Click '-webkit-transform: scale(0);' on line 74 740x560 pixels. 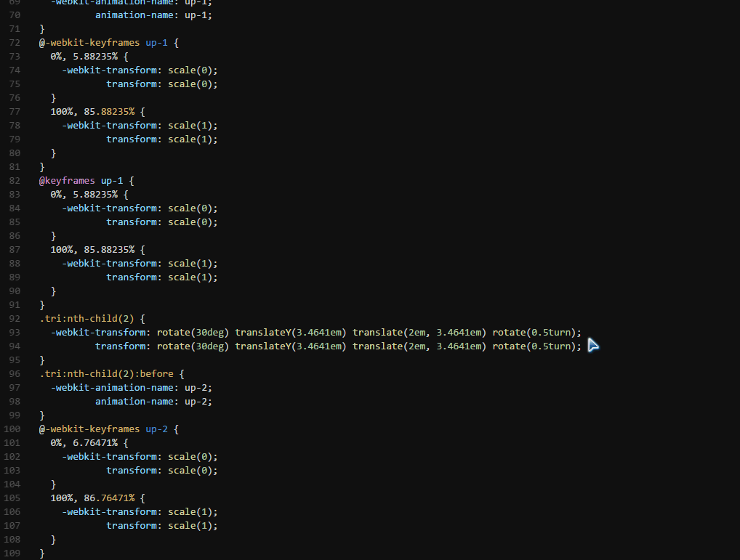[140, 70]
